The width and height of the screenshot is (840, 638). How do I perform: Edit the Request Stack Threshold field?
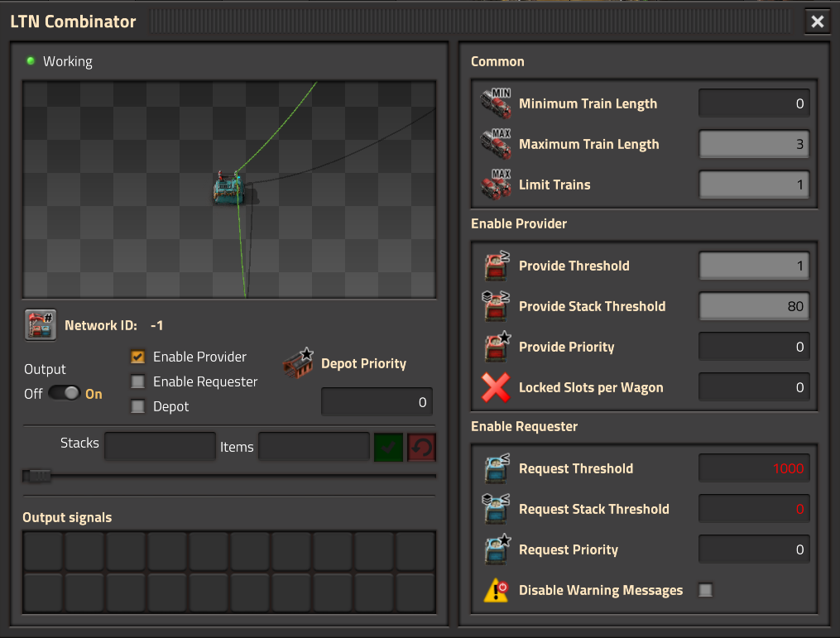coord(754,509)
